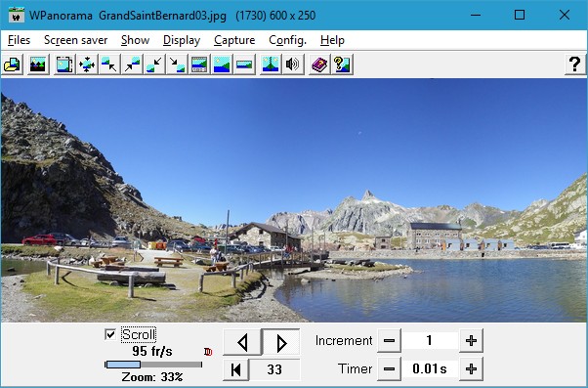Click the question mark over image icon
588x388 pixels.
point(342,65)
